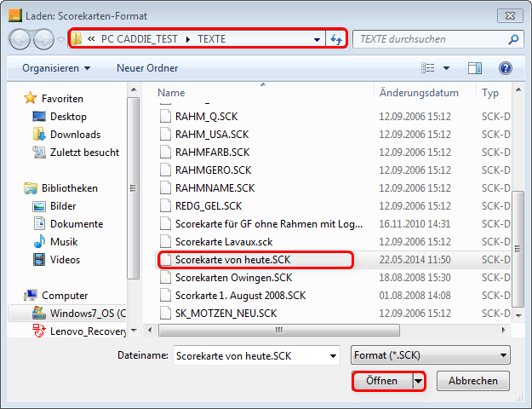Click navigation pane scroll up arrow

coord(134,89)
